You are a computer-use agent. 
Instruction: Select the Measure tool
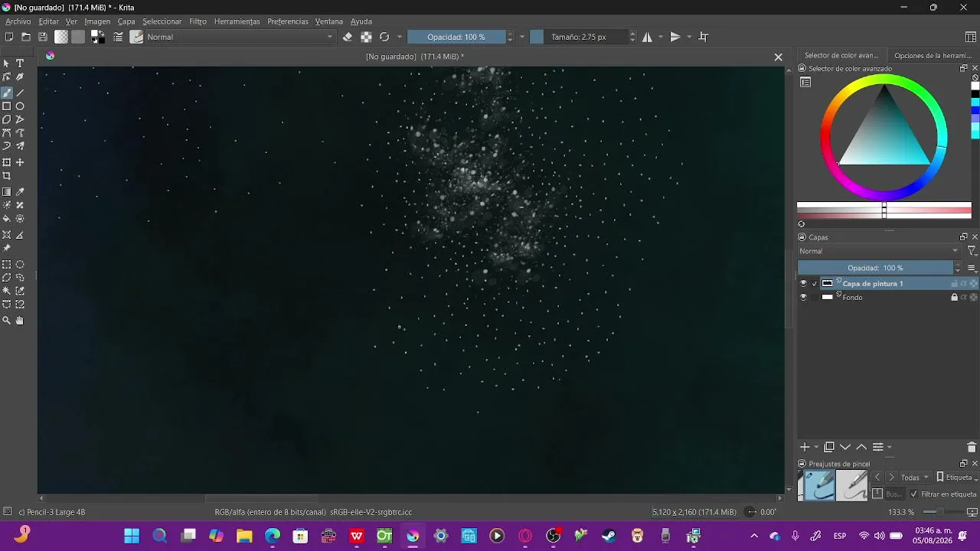(x=20, y=235)
